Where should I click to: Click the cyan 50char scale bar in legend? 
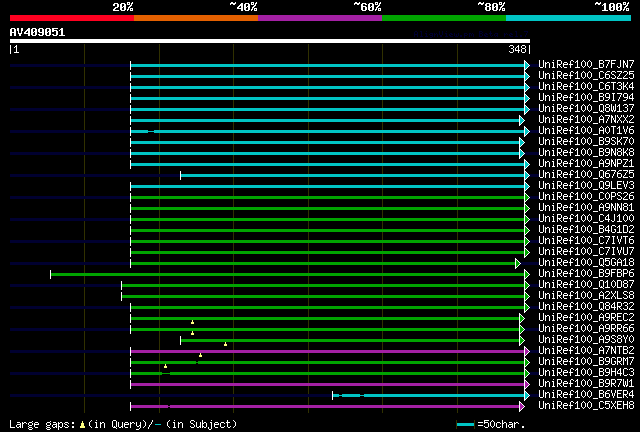(466, 425)
